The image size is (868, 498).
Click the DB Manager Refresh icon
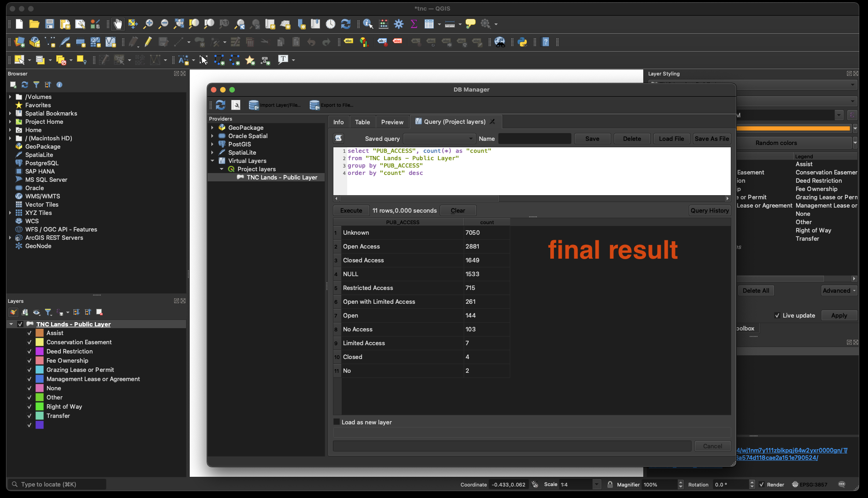point(221,105)
